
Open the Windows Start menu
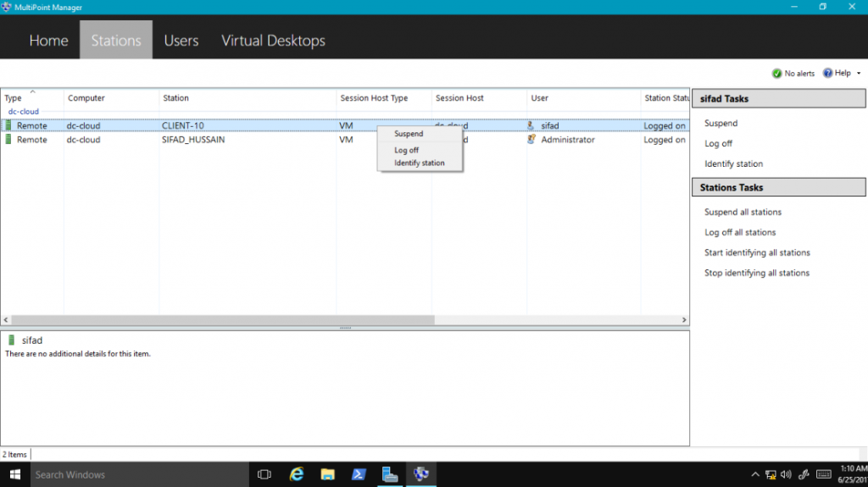coord(15,474)
